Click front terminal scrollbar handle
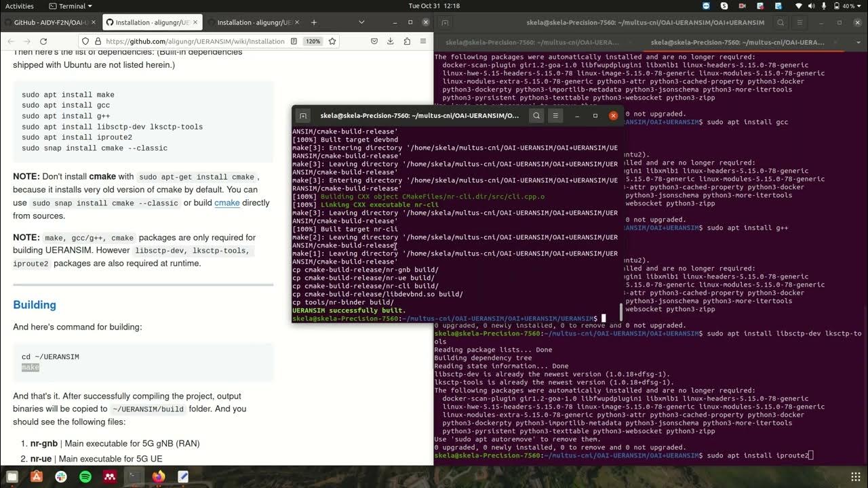Screen dimensions: 868x488 tap(620, 312)
